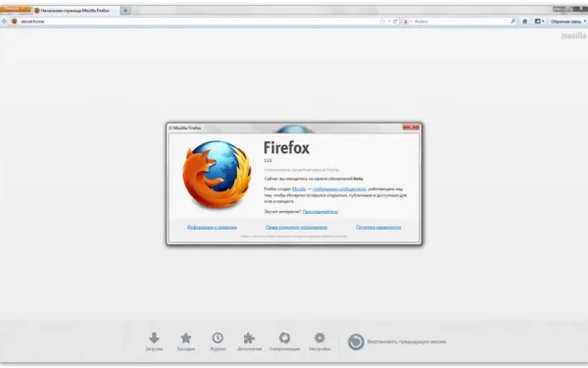The height and width of the screenshot is (368, 588).
Task: Open the end-user rights link
Action: [x=296, y=228]
